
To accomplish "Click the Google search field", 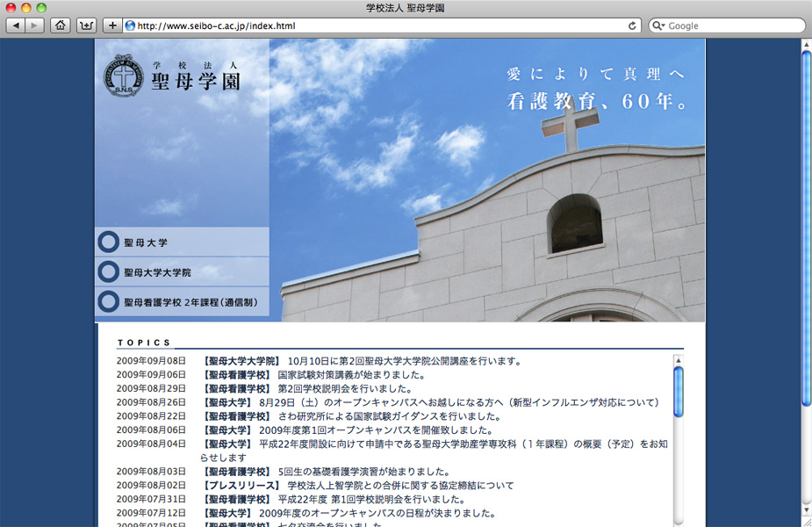I will (727, 25).
